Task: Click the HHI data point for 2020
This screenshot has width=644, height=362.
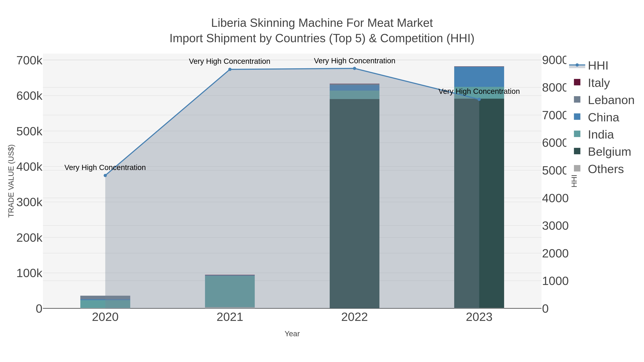Action: (105, 176)
